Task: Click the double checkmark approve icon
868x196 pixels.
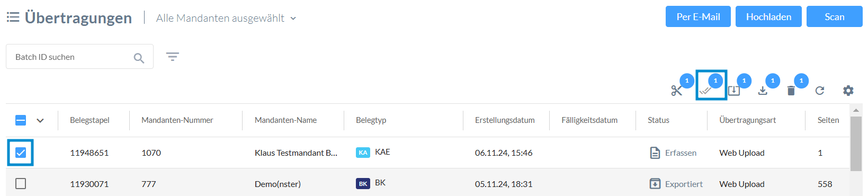Action: coord(705,91)
